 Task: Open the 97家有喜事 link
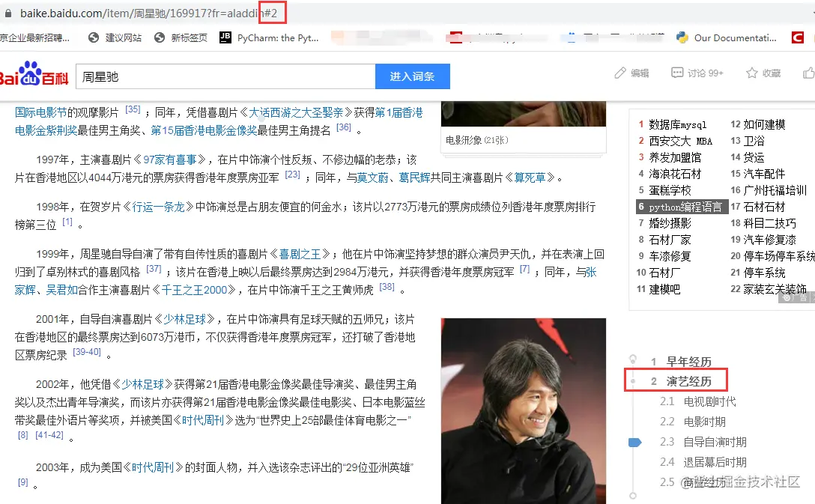[x=170, y=160]
